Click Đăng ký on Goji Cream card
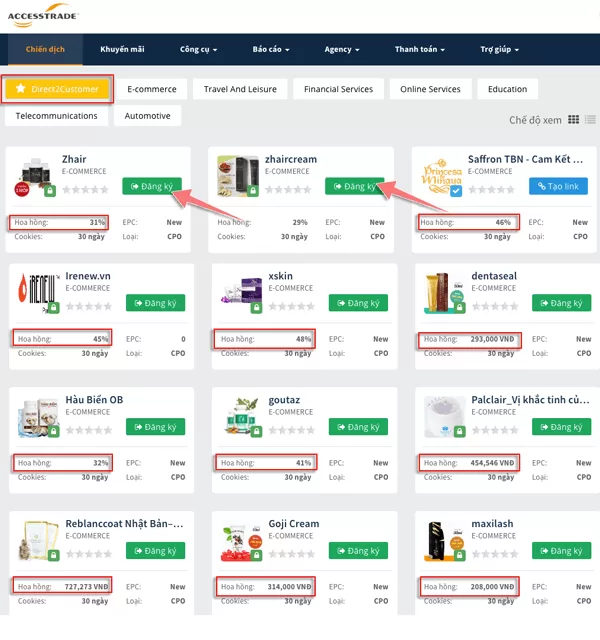 point(358,551)
